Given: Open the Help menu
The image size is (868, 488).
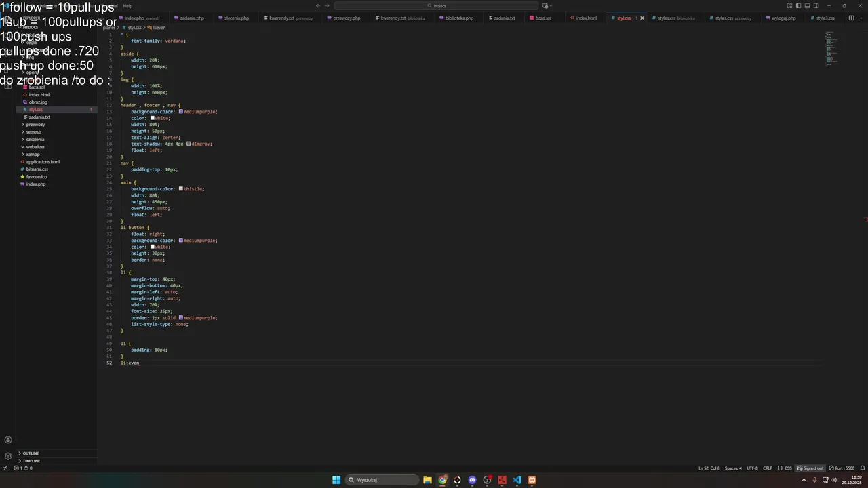Looking at the screenshot, I should (x=127, y=6).
